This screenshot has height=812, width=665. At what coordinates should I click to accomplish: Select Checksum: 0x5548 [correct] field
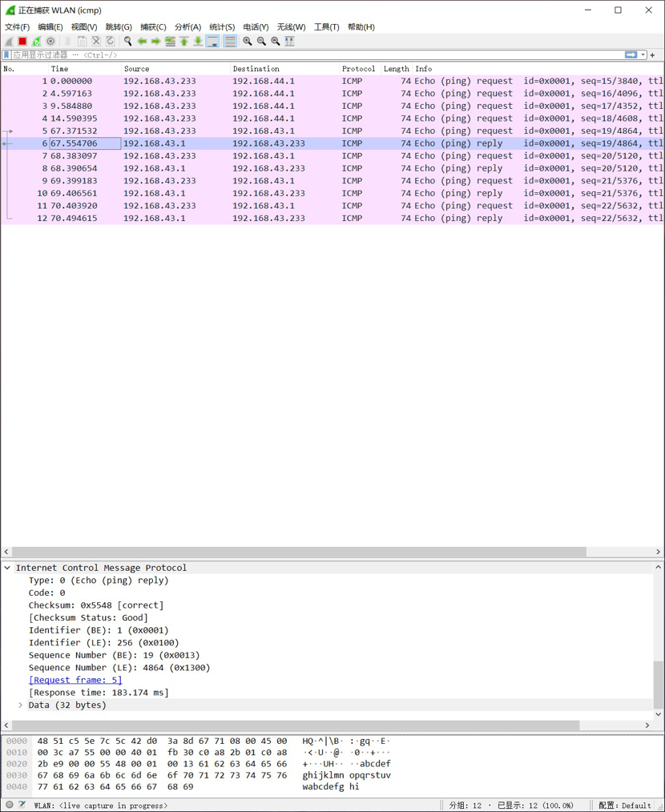(x=96, y=605)
